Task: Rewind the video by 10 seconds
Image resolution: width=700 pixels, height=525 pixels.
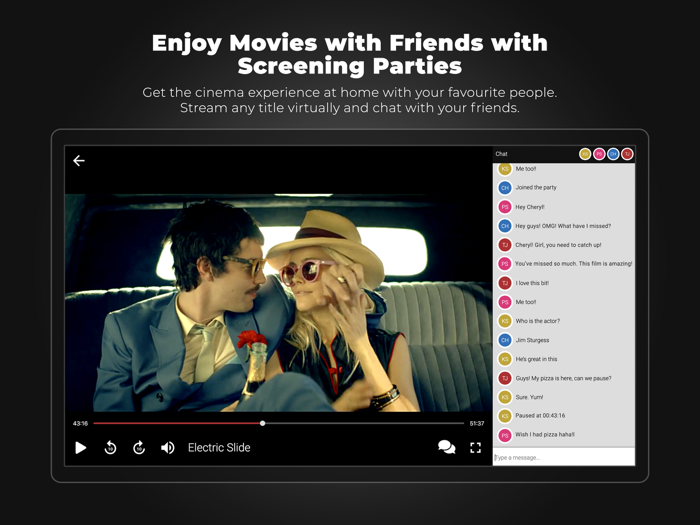Action: point(110,447)
